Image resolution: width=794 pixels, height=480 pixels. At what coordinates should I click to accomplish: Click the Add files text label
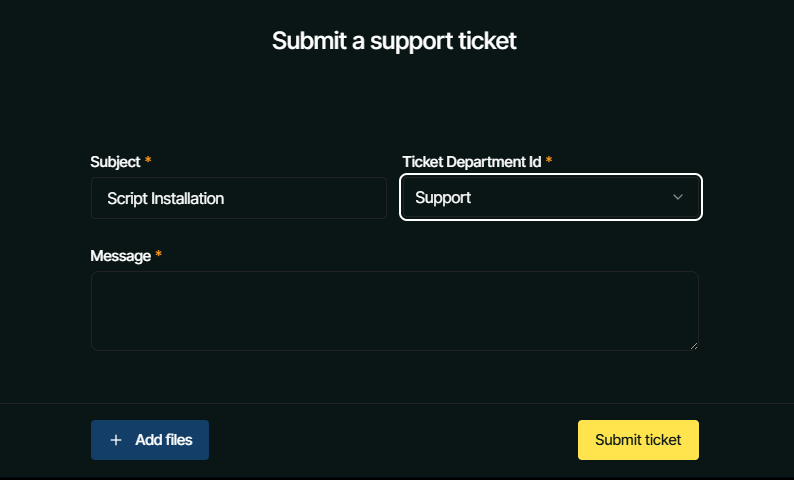(x=164, y=440)
